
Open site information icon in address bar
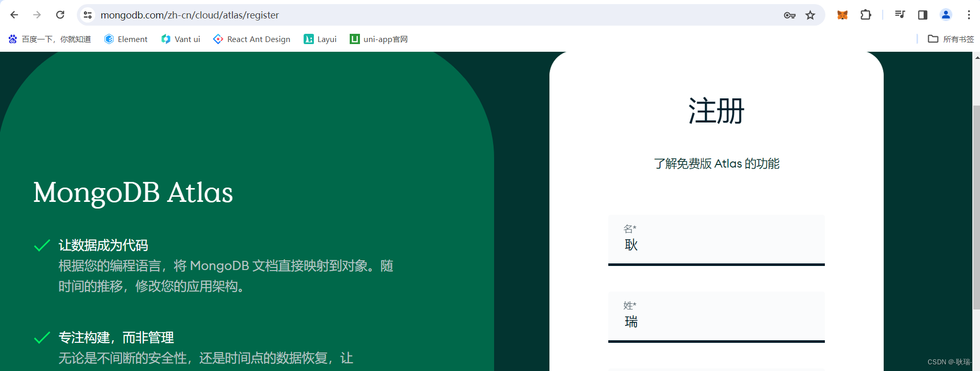pos(88,15)
